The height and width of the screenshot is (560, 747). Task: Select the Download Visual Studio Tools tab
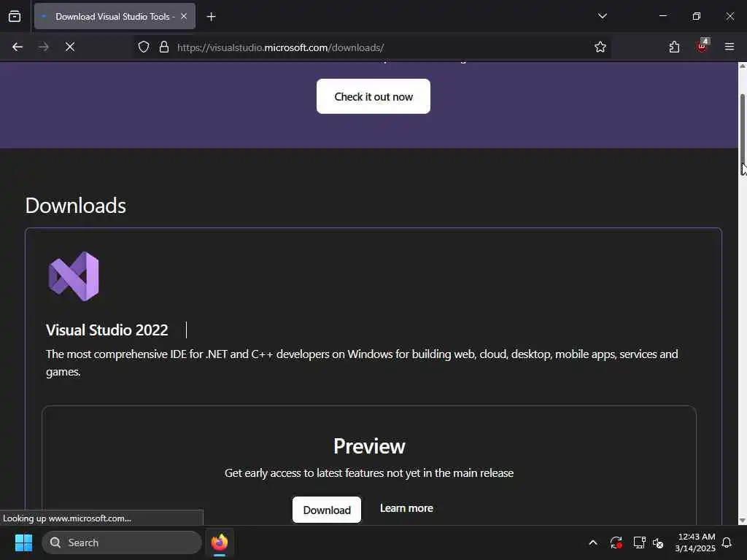(115, 17)
